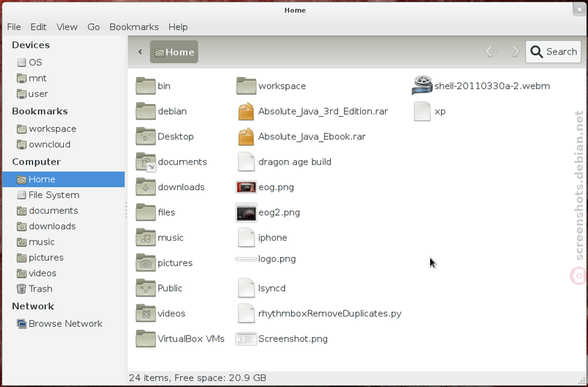Open documents in the sidebar
This screenshot has height=387, width=588.
(63, 211)
